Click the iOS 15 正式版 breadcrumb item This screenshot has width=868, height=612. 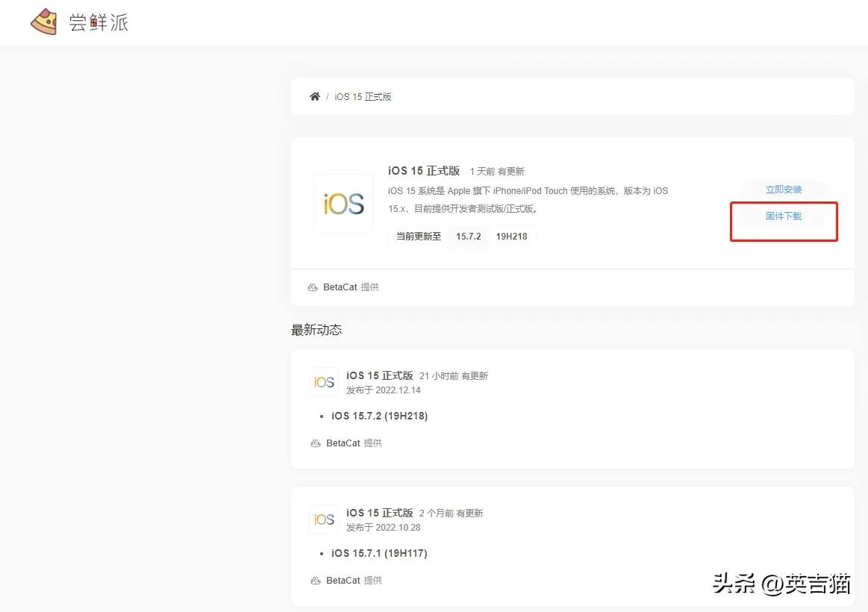pos(363,96)
